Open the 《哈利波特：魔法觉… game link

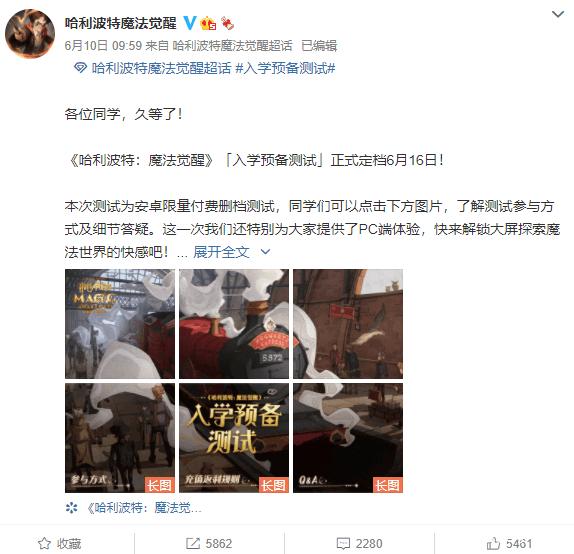144,508
